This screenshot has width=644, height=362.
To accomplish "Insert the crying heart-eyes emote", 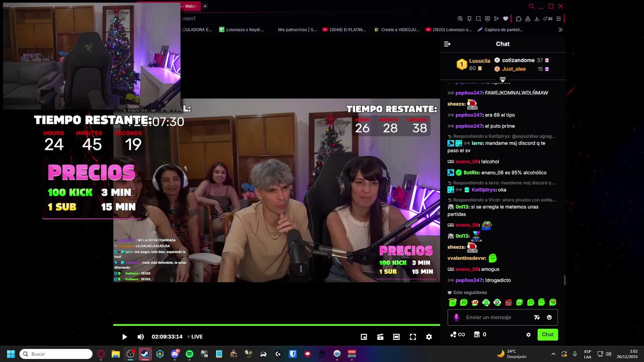I will (552, 302).
